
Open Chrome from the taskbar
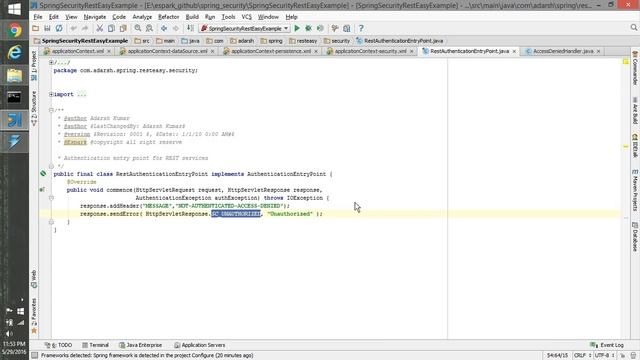14,31
